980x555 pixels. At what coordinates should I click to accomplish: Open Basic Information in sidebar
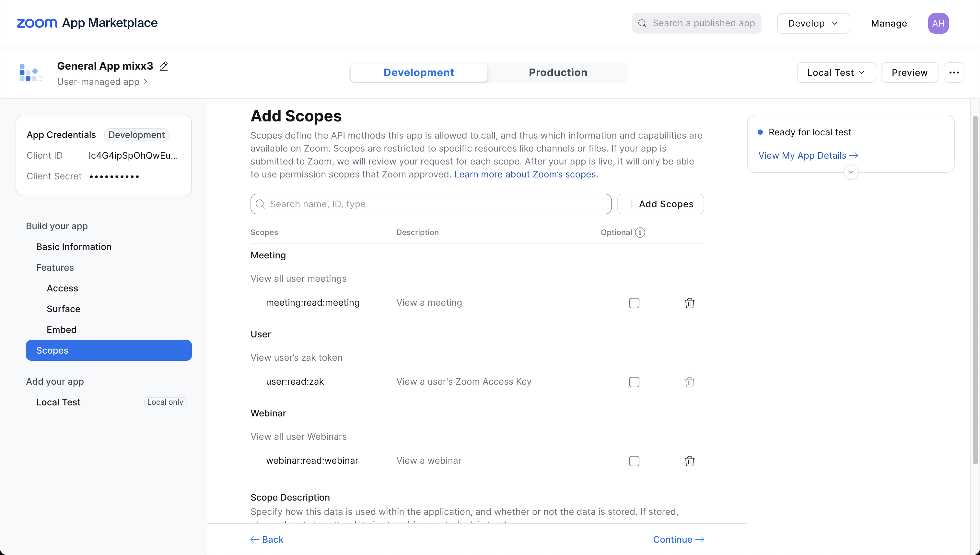tap(74, 247)
